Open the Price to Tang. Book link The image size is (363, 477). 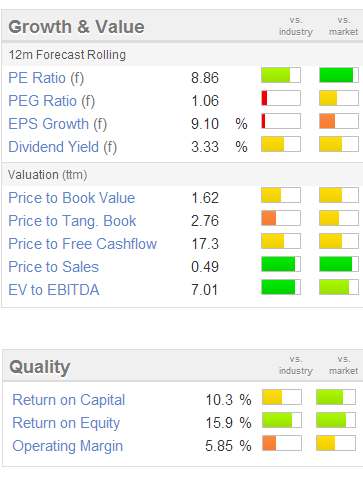[x=72, y=221]
